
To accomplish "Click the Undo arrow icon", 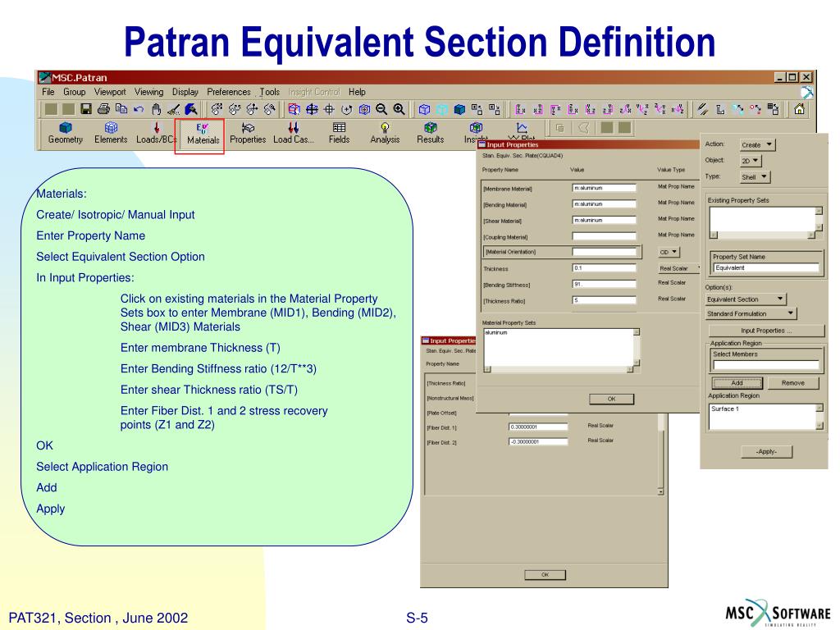I will pyautogui.click(x=139, y=109).
